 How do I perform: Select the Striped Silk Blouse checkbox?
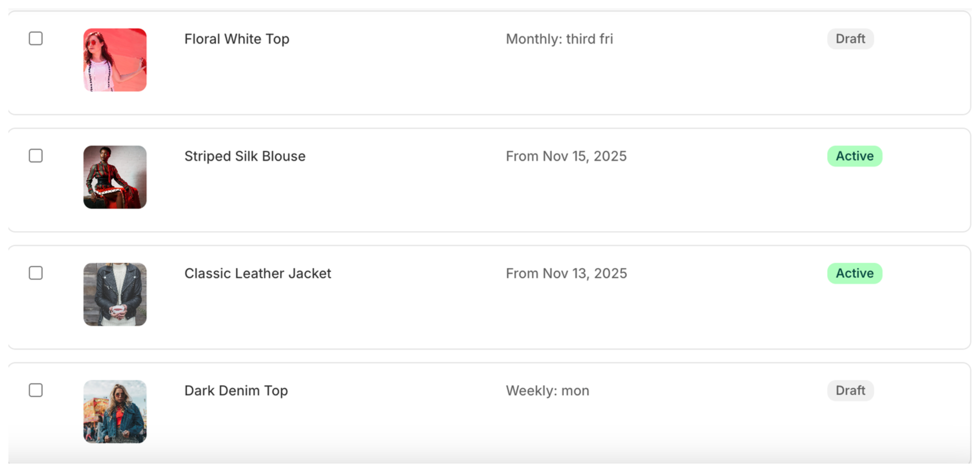[x=36, y=156]
